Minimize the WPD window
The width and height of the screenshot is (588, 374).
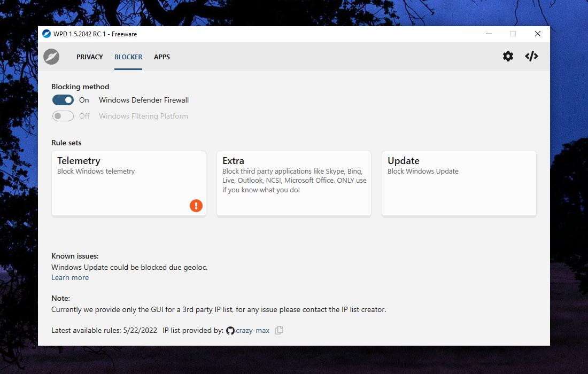[489, 34]
